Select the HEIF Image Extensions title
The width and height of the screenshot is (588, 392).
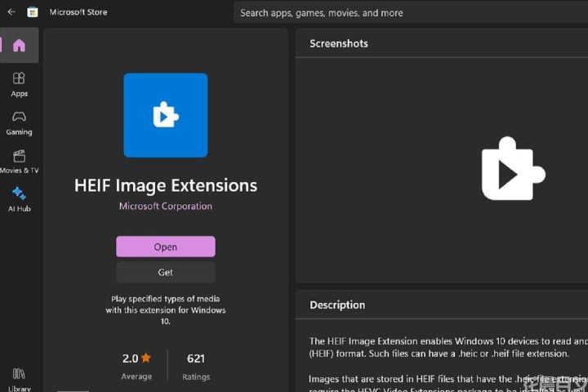166,185
